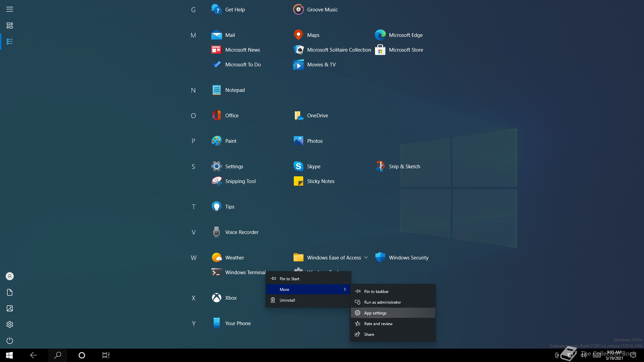Open the Settings app icon in list
644x362 pixels.
coord(216,166)
